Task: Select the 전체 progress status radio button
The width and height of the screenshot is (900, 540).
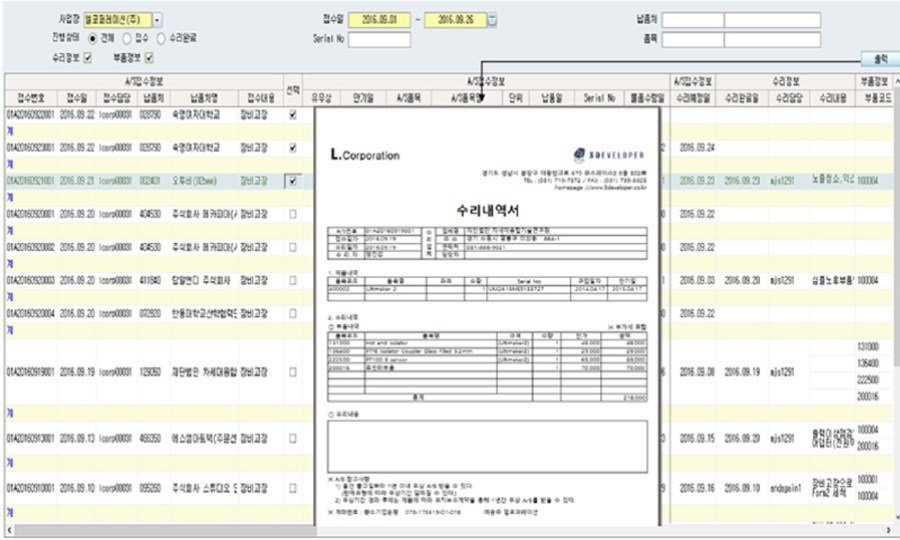Action: pyautogui.click(x=92, y=38)
